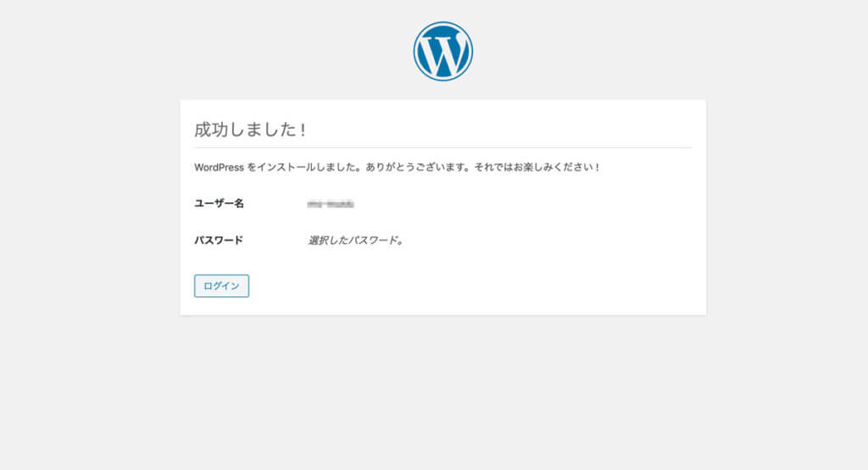Click empty panel space right of the heading
Screen dimensions: 868x470
click(509, 130)
